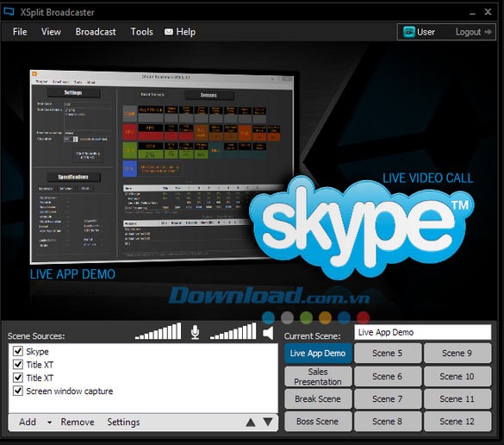Open the View menu
504x445 pixels.
(x=51, y=32)
